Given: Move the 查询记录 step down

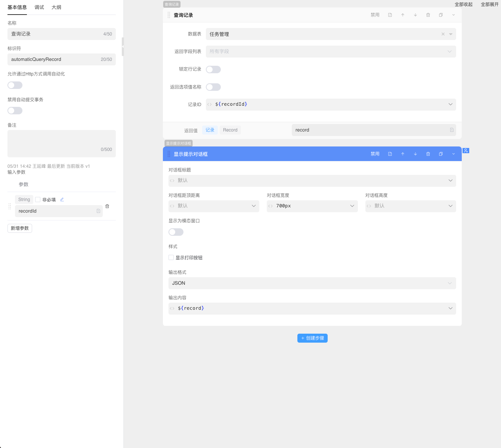Looking at the screenshot, I should pos(415,15).
